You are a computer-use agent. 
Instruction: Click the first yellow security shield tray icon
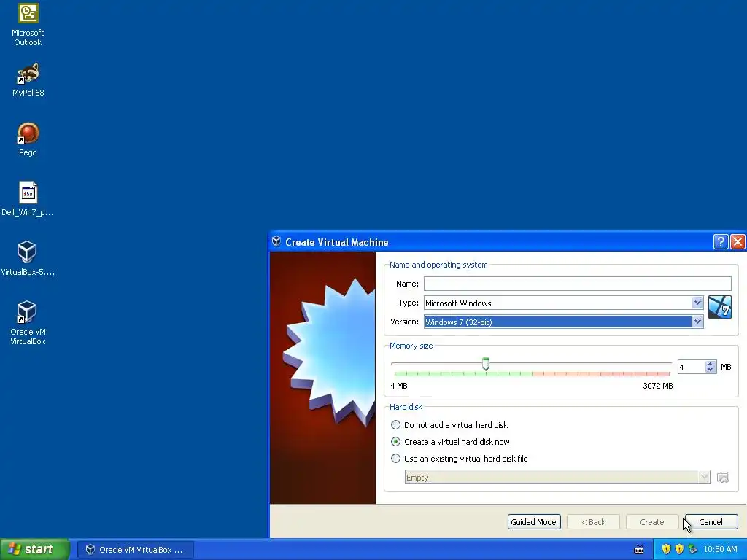coord(666,549)
